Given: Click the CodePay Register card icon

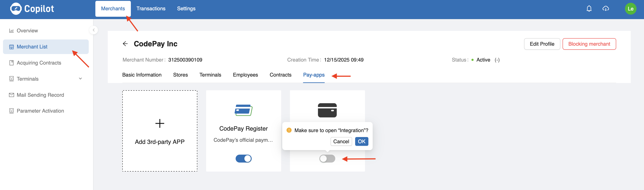Looking at the screenshot, I should (243, 110).
